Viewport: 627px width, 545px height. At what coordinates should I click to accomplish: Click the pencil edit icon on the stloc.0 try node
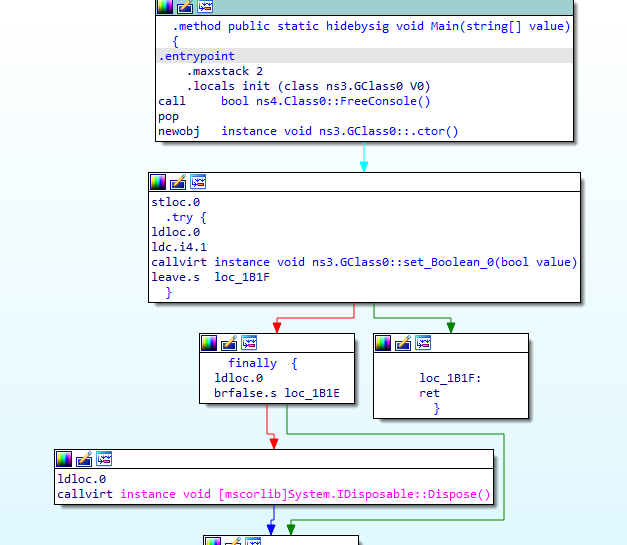[178, 182]
